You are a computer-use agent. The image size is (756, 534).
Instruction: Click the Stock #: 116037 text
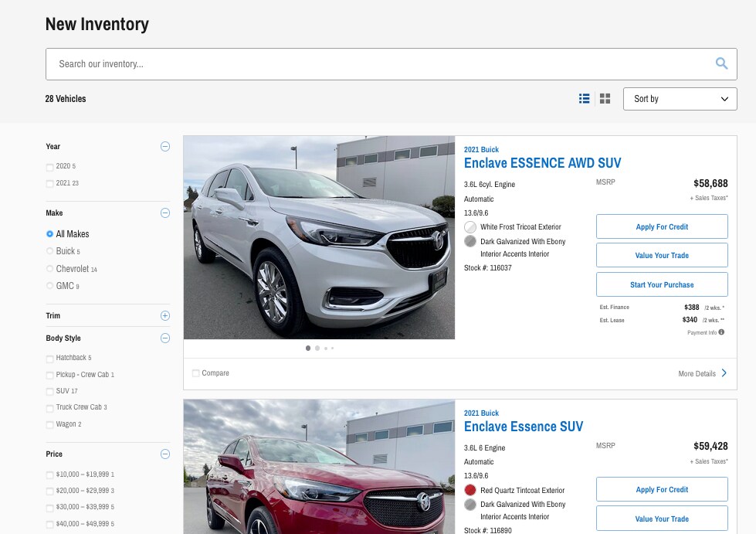(487, 267)
